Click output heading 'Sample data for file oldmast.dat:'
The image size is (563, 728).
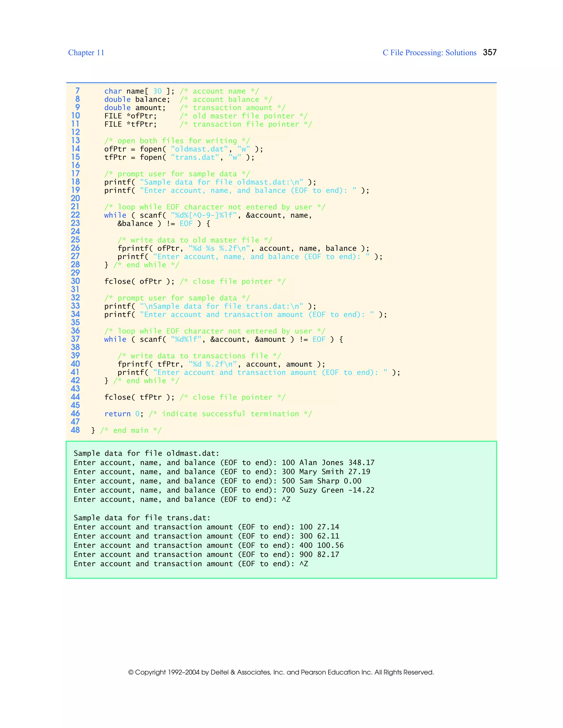point(147,453)
